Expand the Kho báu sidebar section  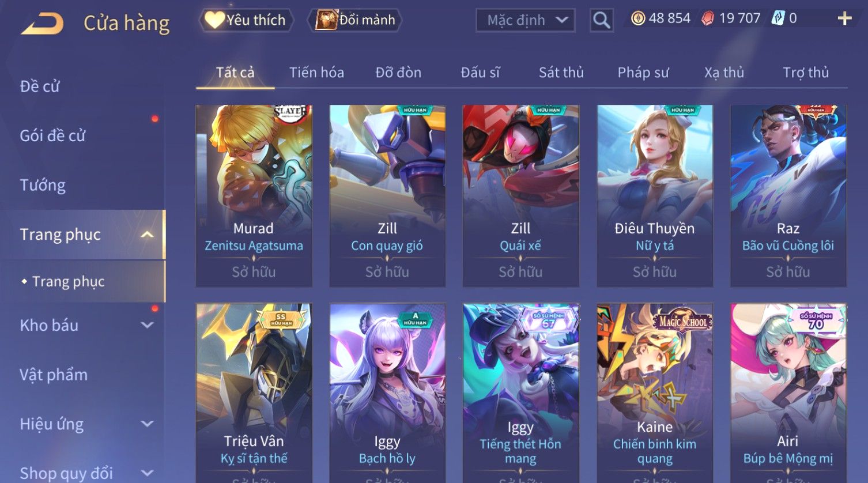(x=147, y=325)
